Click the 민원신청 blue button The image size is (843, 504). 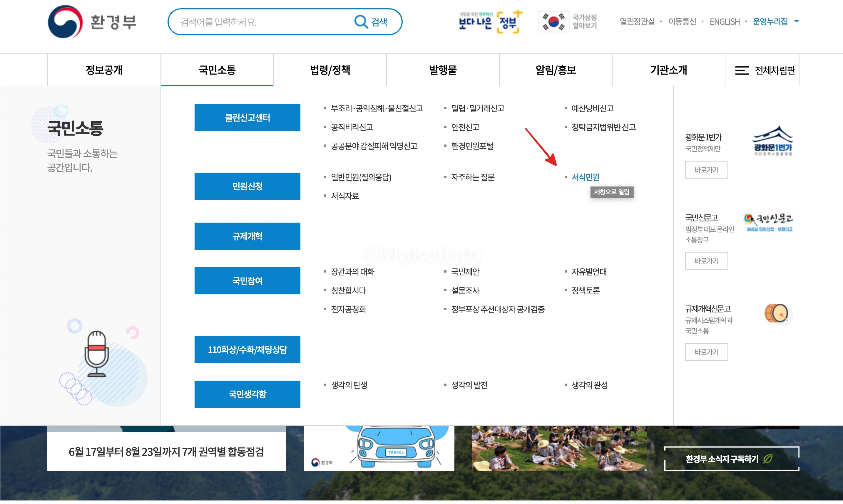pos(247,186)
